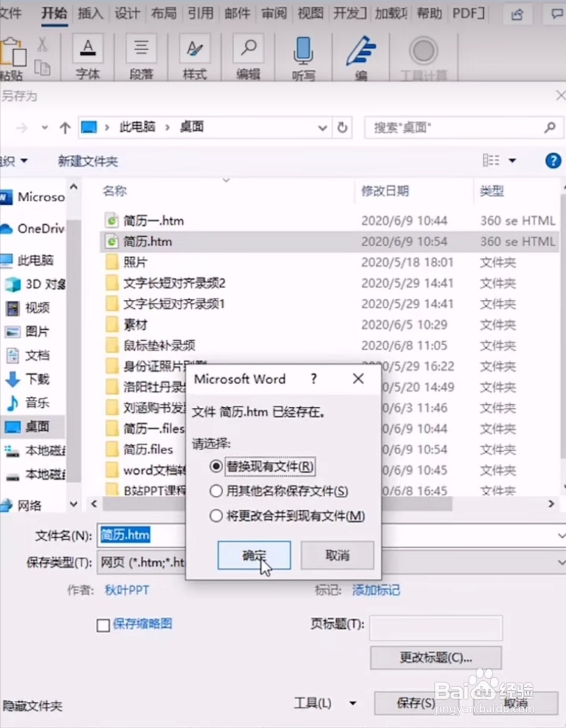Click the 更改标题(C) button

[436, 658]
